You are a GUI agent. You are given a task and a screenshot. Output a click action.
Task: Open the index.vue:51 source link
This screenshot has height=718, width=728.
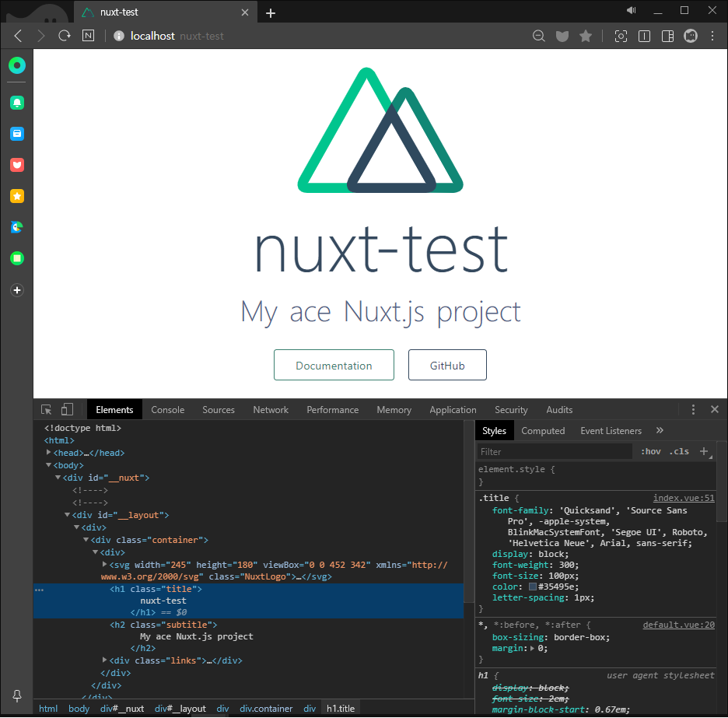click(x=684, y=498)
